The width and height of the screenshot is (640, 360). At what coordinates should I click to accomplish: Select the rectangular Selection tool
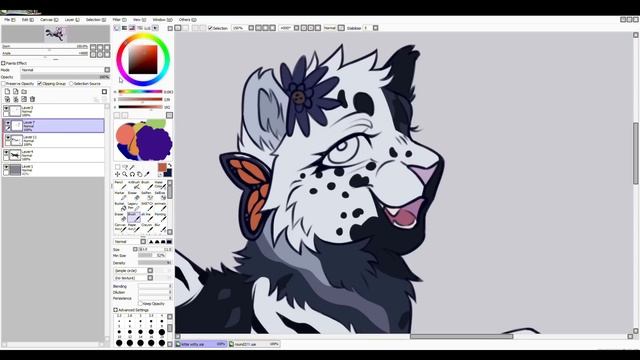[118, 167]
